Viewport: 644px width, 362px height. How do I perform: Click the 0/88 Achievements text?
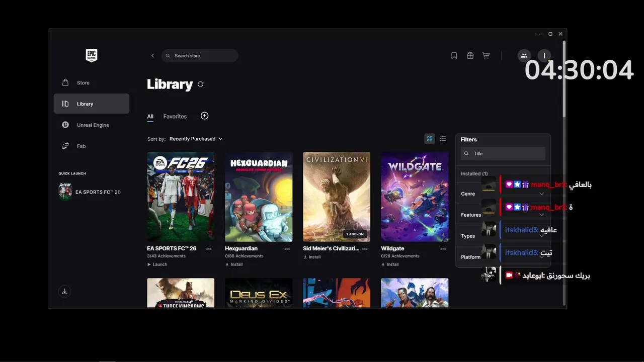tap(244, 256)
